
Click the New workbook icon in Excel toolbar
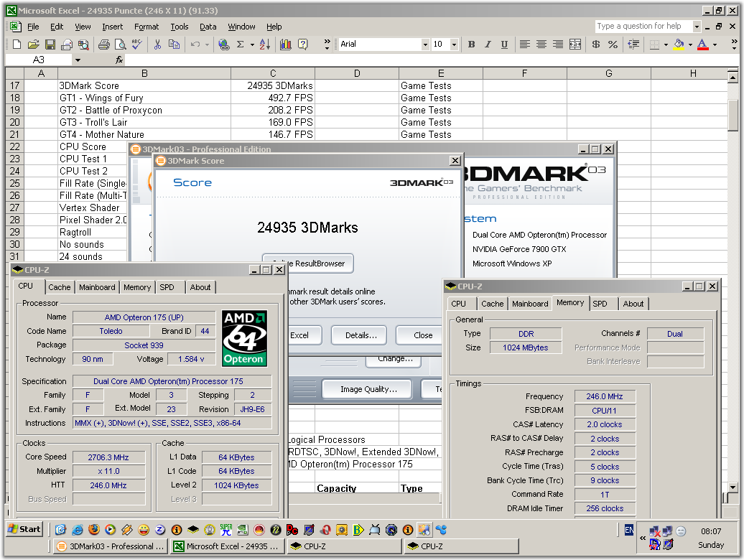tap(17, 45)
